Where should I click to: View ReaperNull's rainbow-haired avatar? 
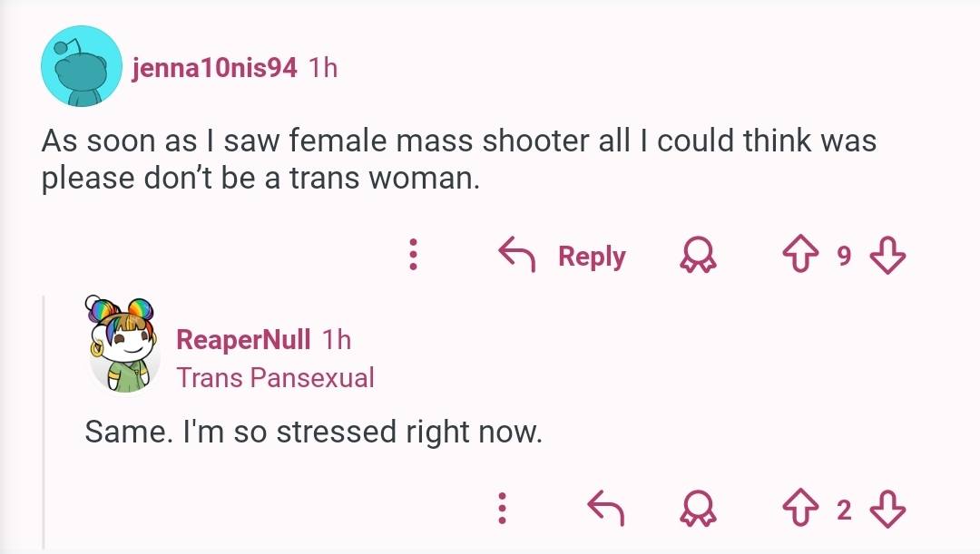click(124, 344)
